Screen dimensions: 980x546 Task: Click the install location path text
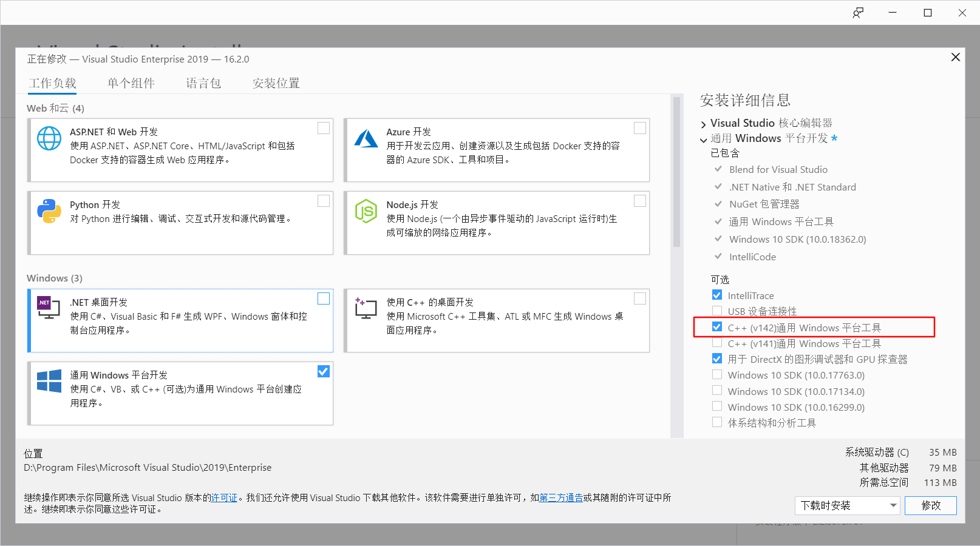[148, 468]
